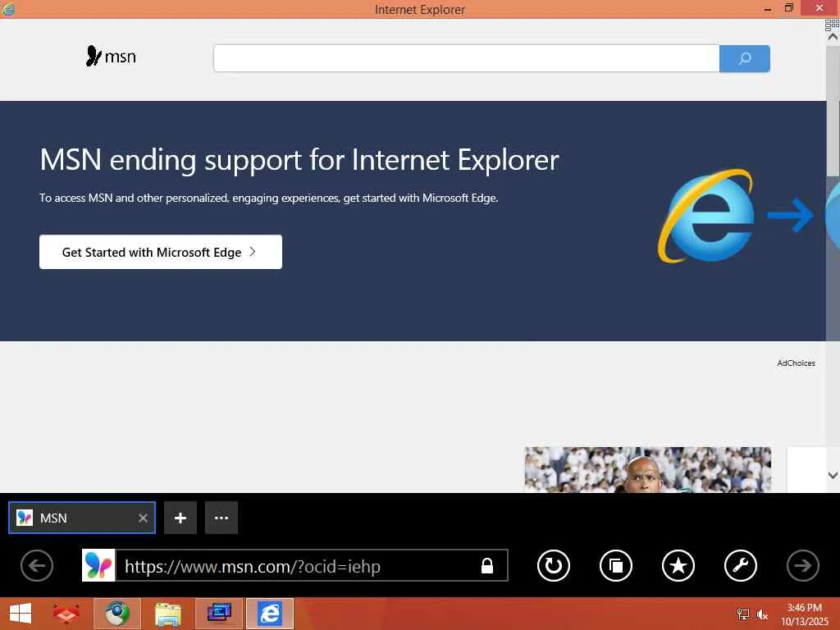Open the AdChoices link
The image size is (840, 630).
[796, 363]
